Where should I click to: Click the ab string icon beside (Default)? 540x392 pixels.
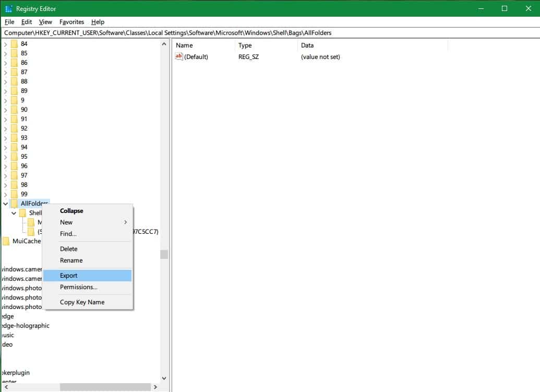(179, 56)
